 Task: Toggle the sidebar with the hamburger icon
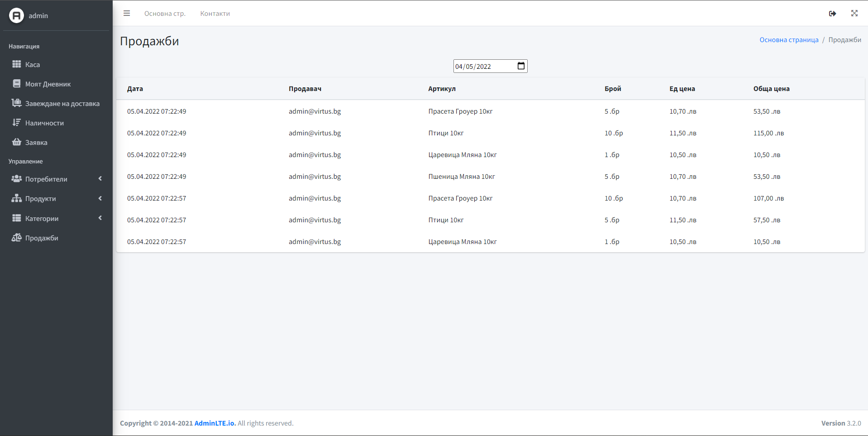click(x=127, y=13)
